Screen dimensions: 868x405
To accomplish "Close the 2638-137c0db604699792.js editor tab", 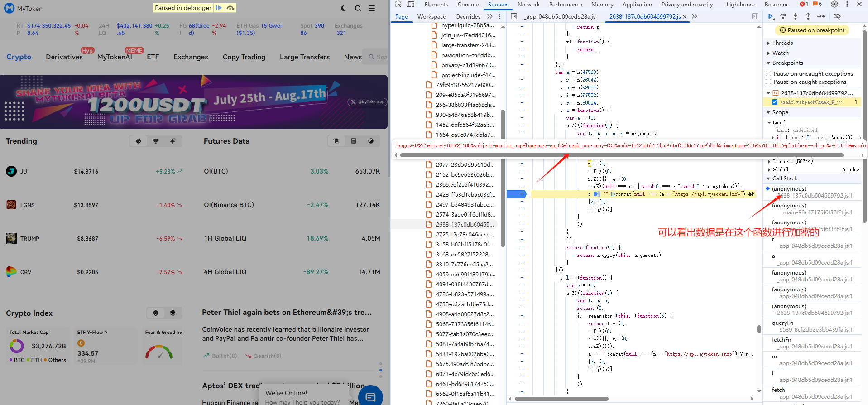I will pos(685,17).
